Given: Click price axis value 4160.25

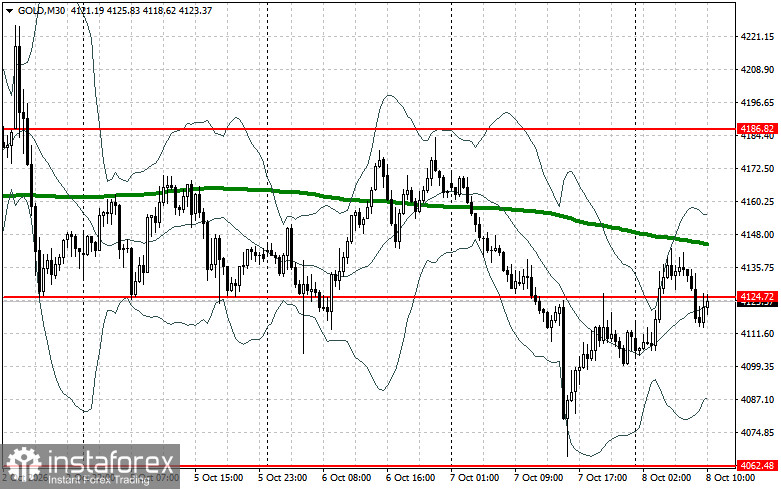Looking at the screenshot, I should pyautogui.click(x=758, y=202).
